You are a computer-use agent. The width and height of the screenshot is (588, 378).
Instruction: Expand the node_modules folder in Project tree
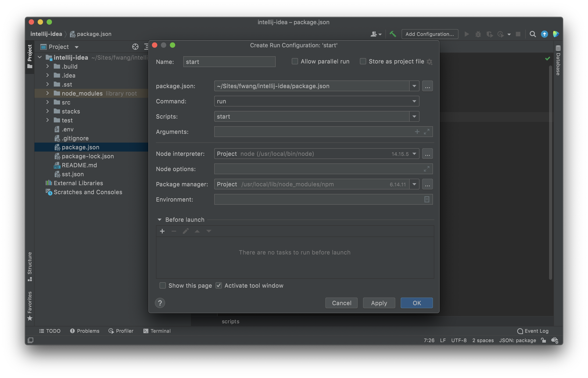click(47, 93)
